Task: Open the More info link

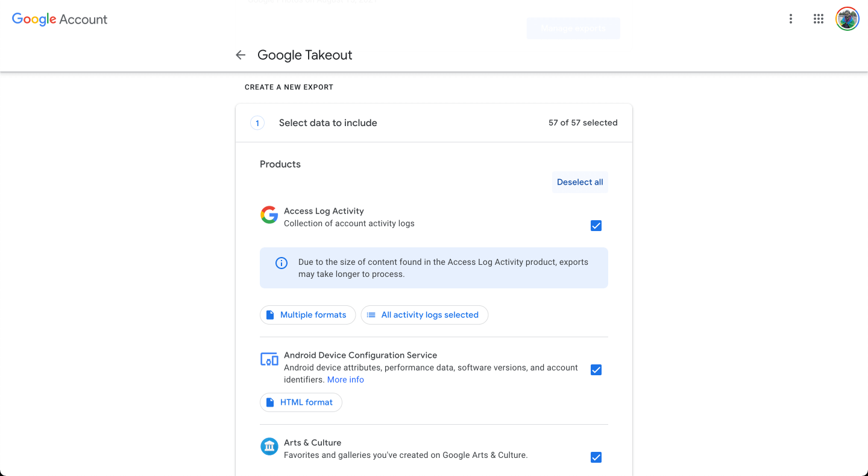Action: pyautogui.click(x=345, y=379)
